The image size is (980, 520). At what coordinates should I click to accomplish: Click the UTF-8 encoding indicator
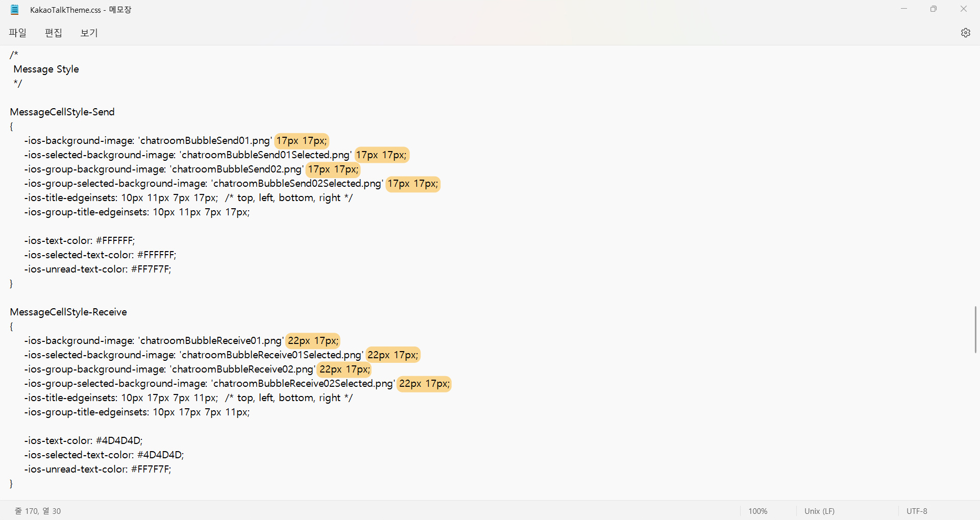point(917,511)
